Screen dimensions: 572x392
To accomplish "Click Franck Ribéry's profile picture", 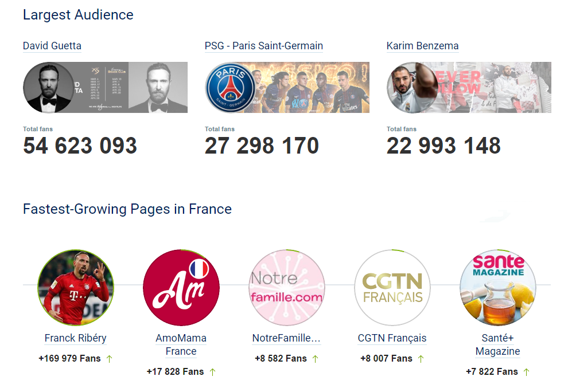I will point(75,288).
